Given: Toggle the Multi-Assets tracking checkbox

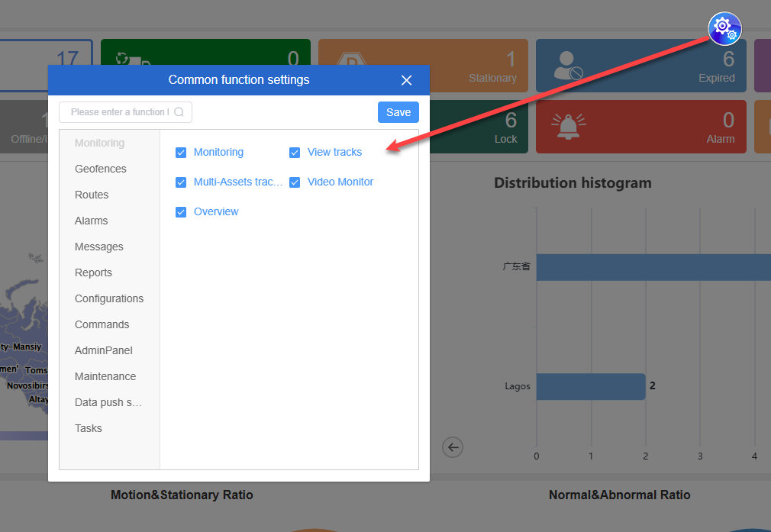Looking at the screenshot, I should [181, 182].
